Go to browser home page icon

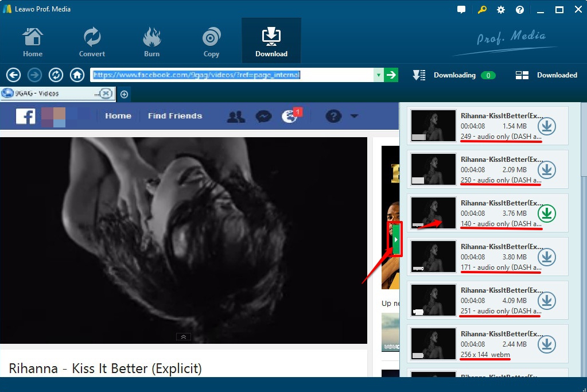77,75
